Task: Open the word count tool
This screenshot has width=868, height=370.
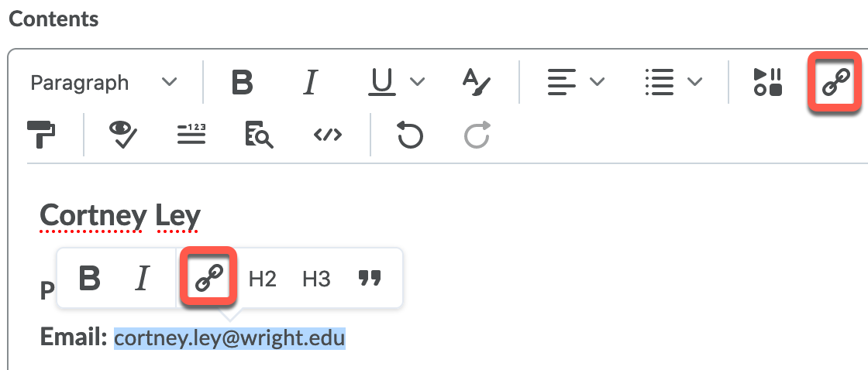Action: pyautogui.click(x=191, y=135)
